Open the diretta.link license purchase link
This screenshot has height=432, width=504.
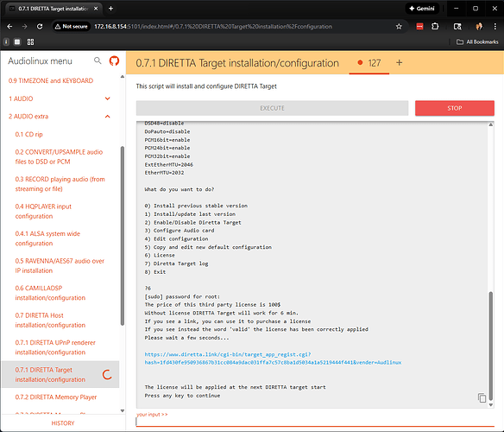coord(273,359)
